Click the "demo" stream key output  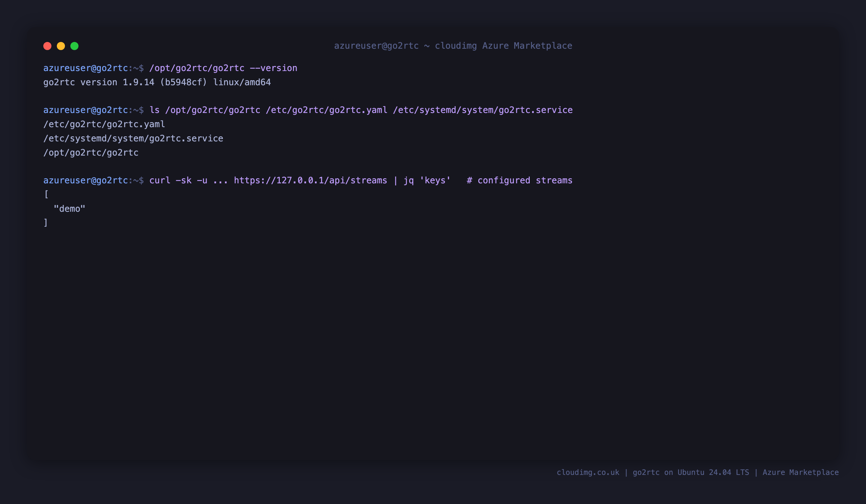[x=69, y=209]
